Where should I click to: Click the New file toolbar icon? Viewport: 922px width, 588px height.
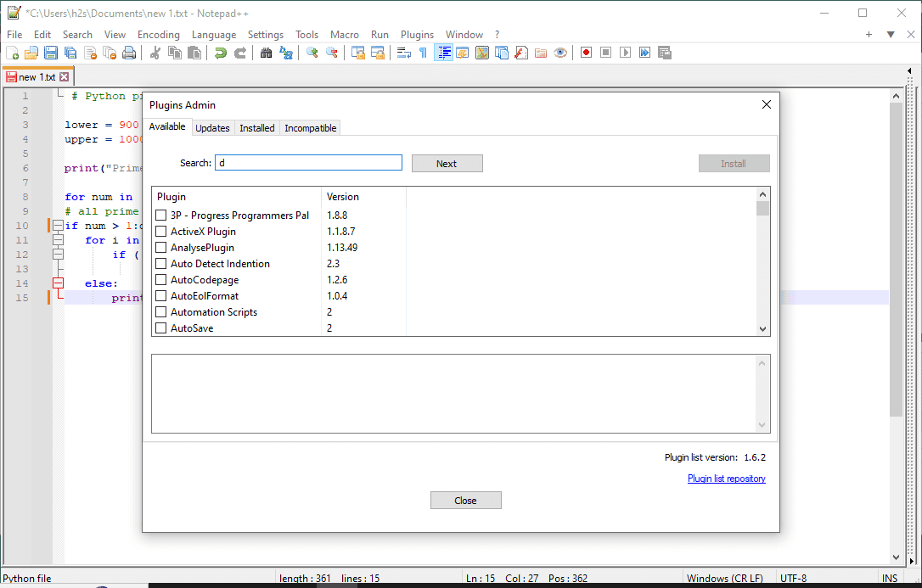(x=13, y=53)
